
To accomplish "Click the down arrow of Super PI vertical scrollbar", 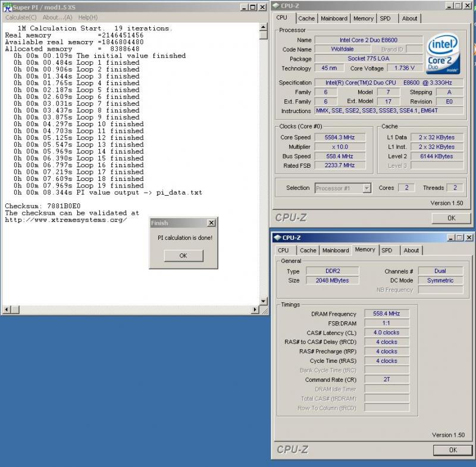I will pyautogui.click(x=263, y=301).
